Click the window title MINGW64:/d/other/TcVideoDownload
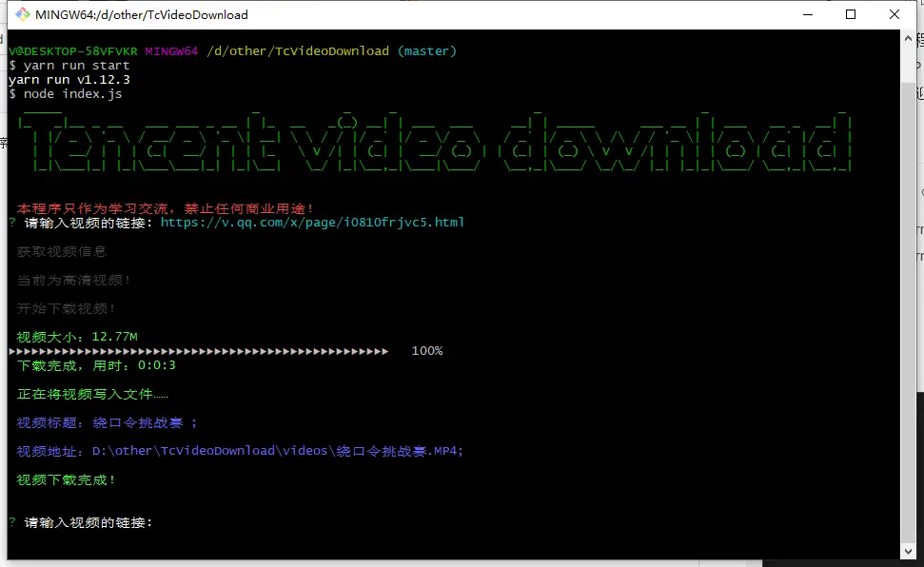 [x=142, y=14]
